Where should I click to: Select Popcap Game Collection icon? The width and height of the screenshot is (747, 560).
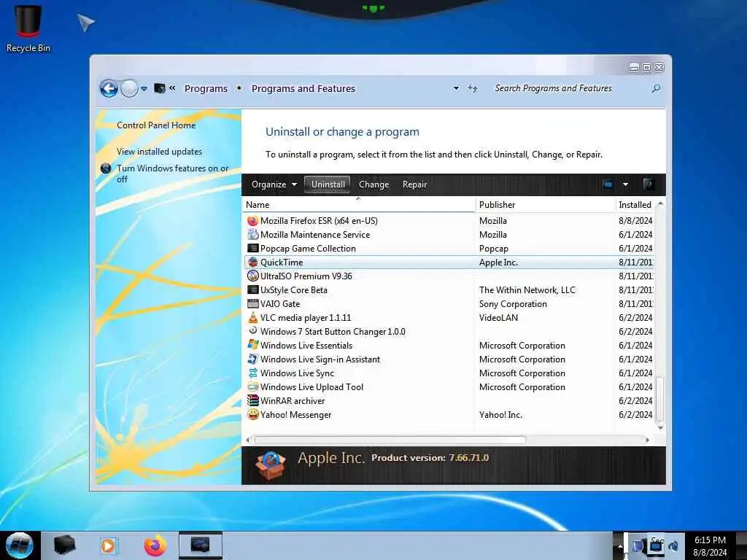tap(253, 248)
